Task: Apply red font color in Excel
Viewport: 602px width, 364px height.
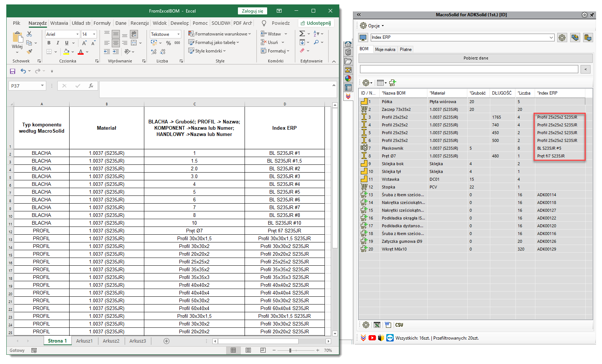Action: (x=81, y=52)
